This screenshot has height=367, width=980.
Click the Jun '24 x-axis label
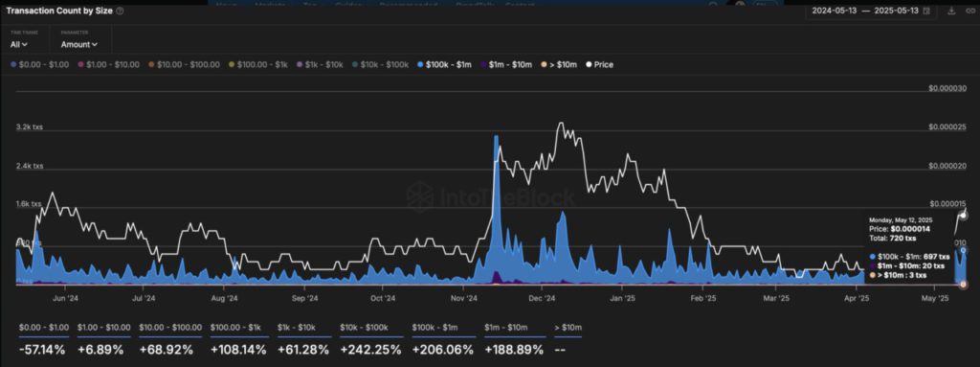[x=65, y=299]
